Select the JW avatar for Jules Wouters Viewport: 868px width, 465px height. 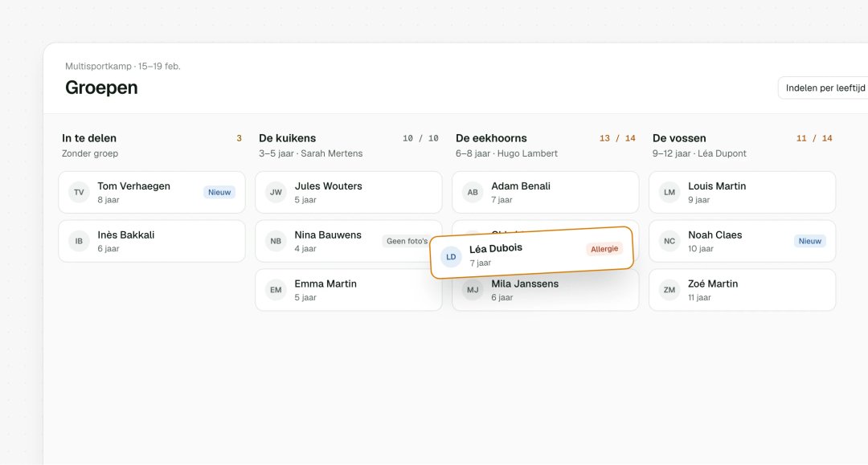(x=276, y=193)
